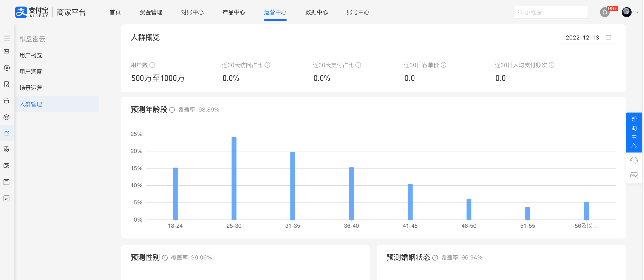Click the cloud icon in the left sidebar
Image resolution: width=644 pixels, height=280 pixels.
pyautogui.click(x=7, y=133)
